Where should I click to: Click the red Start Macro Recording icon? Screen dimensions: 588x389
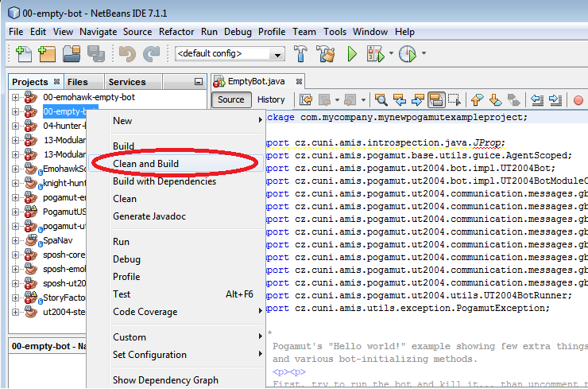point(578,100)
